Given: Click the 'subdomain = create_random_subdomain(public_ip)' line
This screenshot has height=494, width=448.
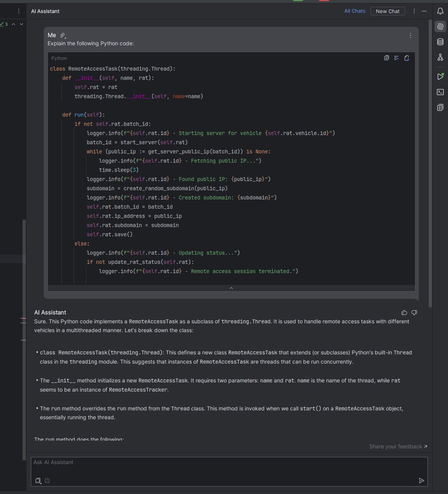Looking at the screenshot, I should pyautogui.click(x=157, y=189).
